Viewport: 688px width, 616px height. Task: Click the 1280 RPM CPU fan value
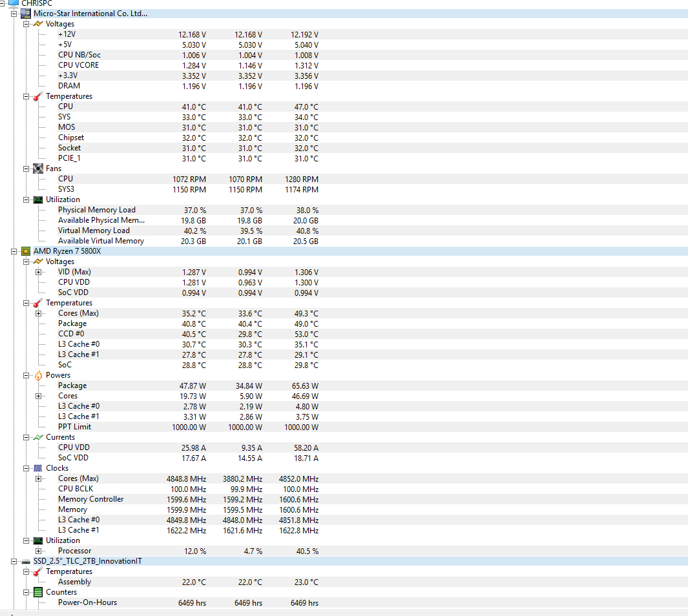302,180
